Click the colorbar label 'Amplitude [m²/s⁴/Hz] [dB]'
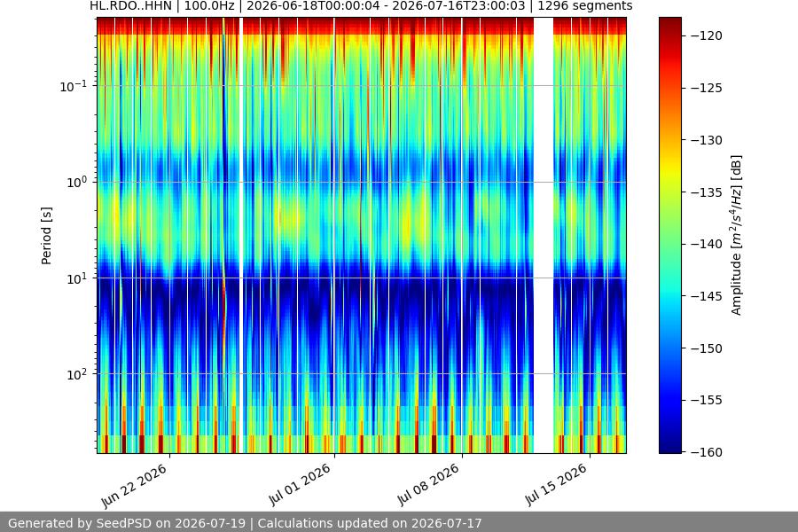Viewport: 798px width, 532px height. [x=737, y=235]
